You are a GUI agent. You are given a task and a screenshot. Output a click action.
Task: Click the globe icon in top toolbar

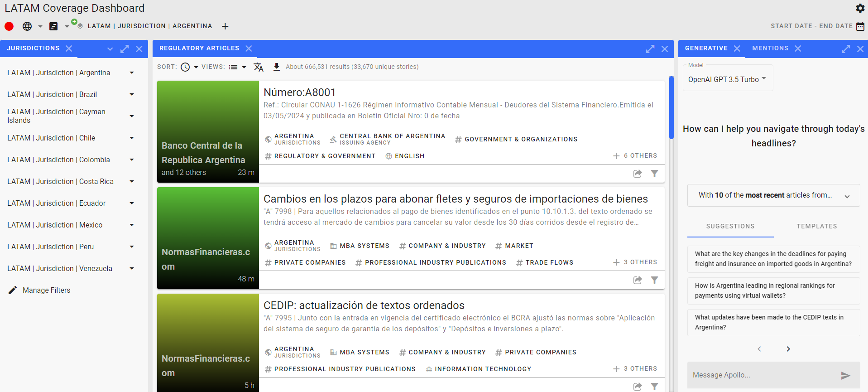tap(27, 26)
